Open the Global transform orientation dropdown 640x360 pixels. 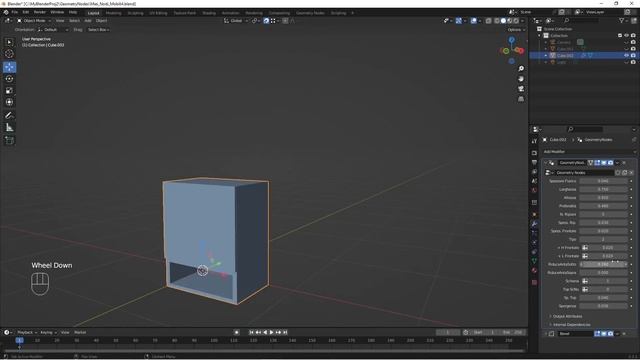click(x=236, y=21)
